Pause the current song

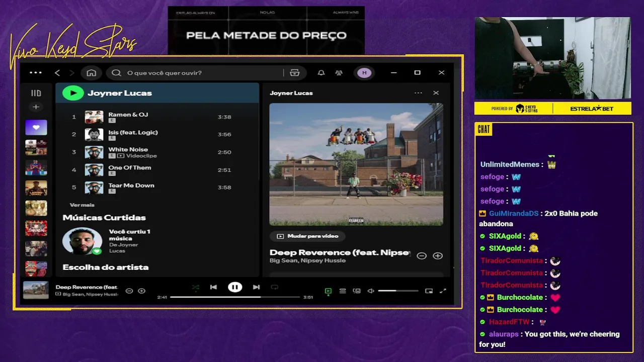point(234,287)
